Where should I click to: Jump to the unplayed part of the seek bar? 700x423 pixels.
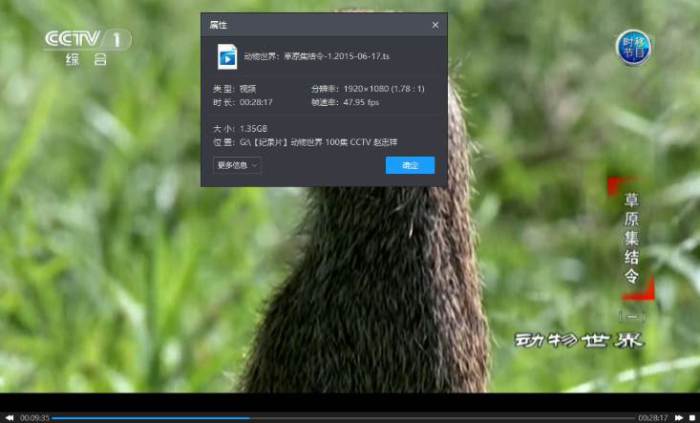(442, 418)
